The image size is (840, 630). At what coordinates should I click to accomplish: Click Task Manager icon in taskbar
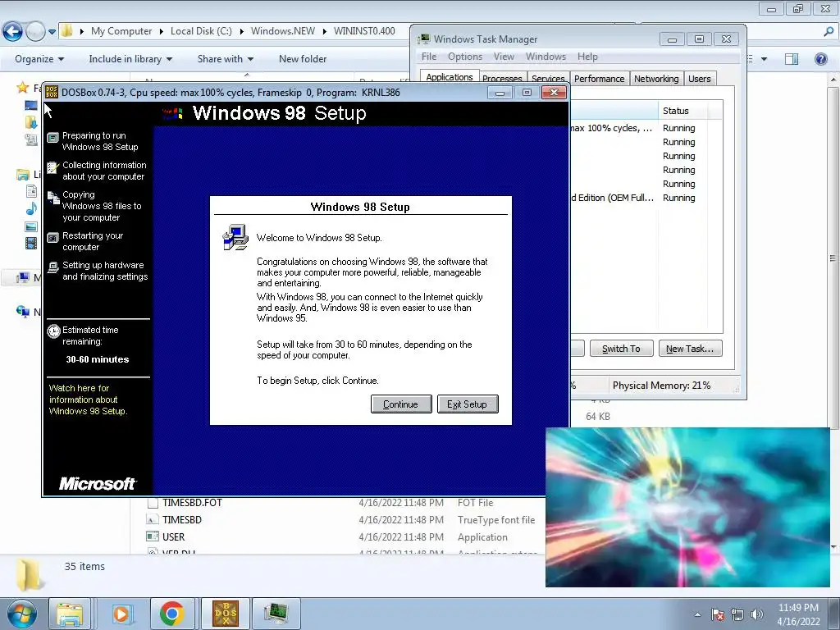pyautogui.click(x=276, y=614)
